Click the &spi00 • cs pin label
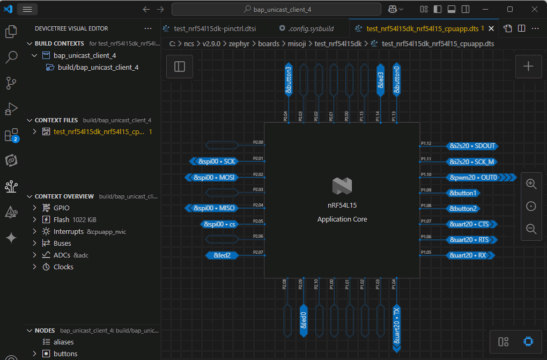 (x=220, y=224)
